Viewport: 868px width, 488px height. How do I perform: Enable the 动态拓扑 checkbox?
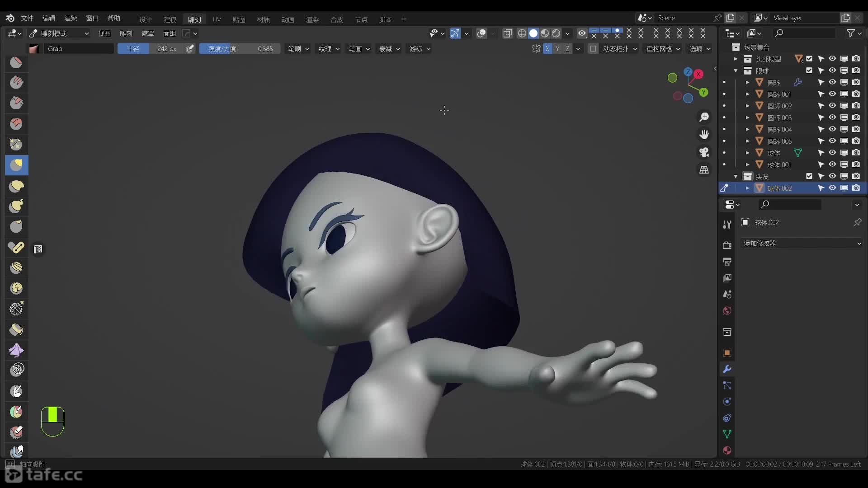[593, 49]
